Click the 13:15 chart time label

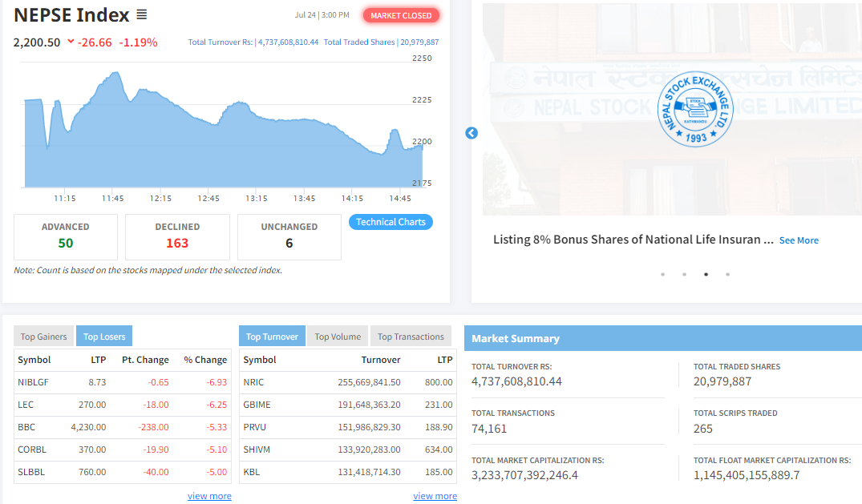coord(256,199)
